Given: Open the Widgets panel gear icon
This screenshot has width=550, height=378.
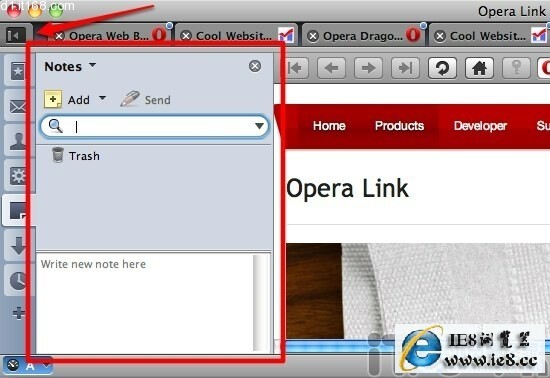Looking at the screenshot, I should (18, 176).
